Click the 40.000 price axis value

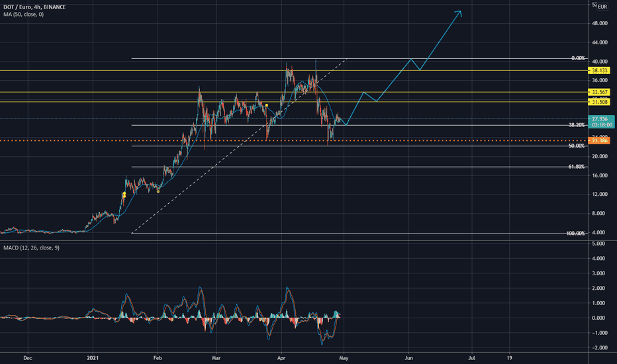[x=600, y=62]
